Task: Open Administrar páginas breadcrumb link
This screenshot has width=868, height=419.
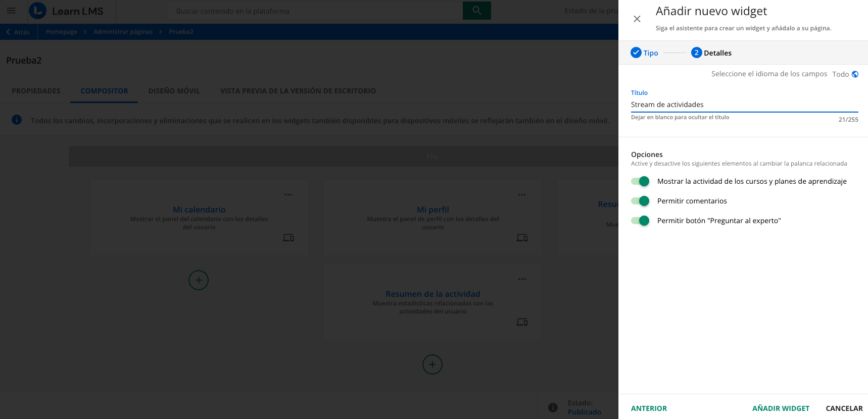Action: click(123, 32)
